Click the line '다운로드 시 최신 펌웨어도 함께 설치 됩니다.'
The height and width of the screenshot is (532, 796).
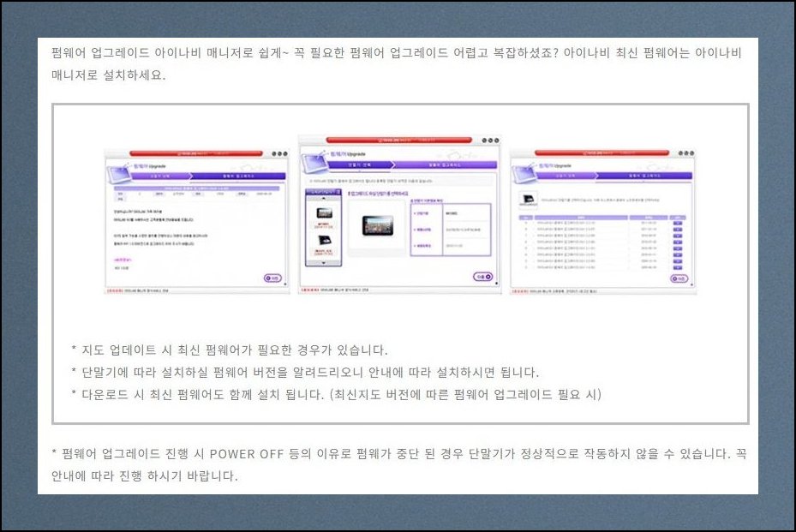coord(202,394)
